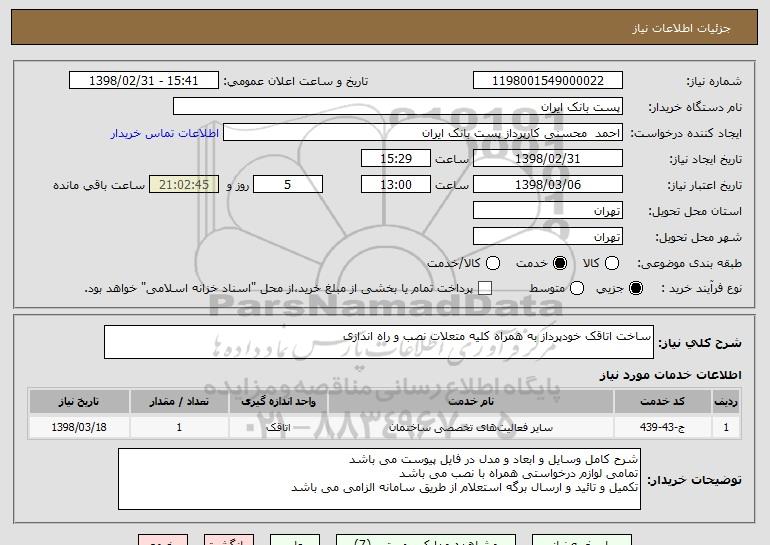Click the اطلاعات خدمات مورد نیاز heading
This screenshot has width=770, height=545.
pos(670,375)
